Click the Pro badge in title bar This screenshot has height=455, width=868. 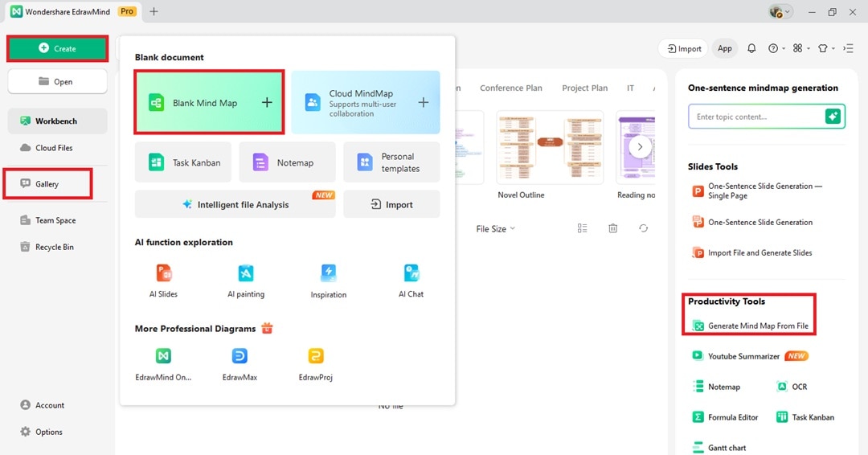tap(127, 11)
